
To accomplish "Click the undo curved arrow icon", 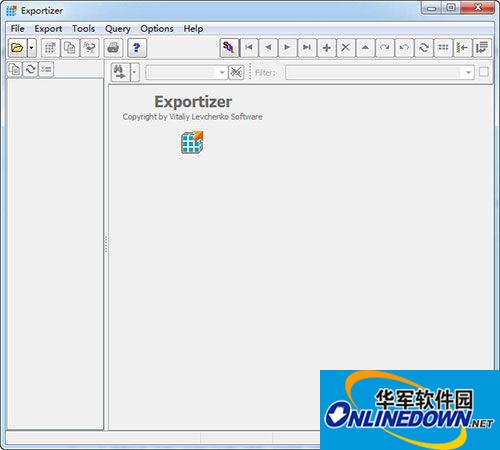I will point(404,48).
